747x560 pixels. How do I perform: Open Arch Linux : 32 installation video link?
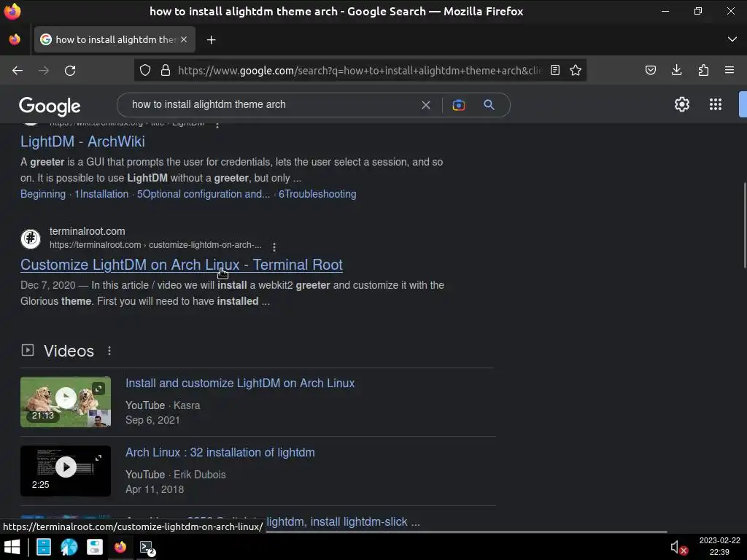click(x=220, y=452)
